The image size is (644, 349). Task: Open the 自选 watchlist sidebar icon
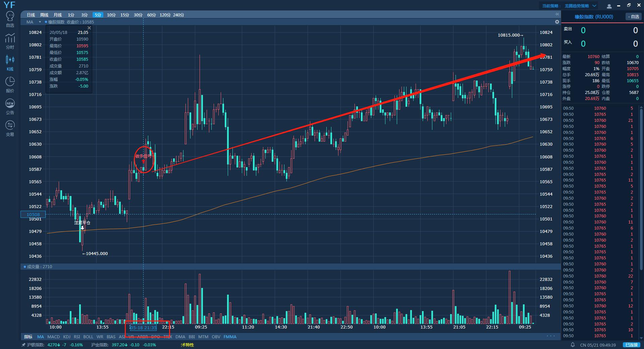10,19
